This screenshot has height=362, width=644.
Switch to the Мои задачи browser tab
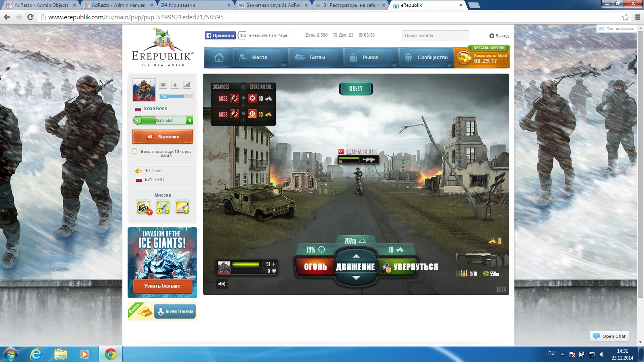coord(196,5)
